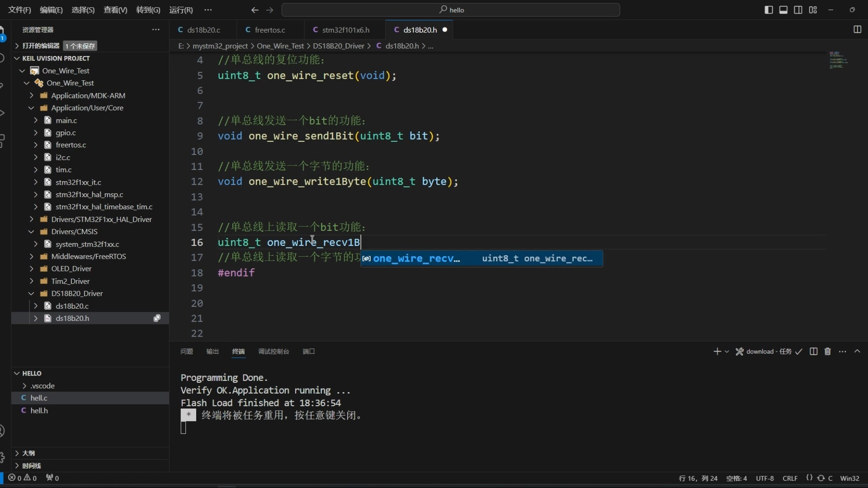Switch to the ds18b20.c tab
This screenshot has height=488, width=868.
203,30
